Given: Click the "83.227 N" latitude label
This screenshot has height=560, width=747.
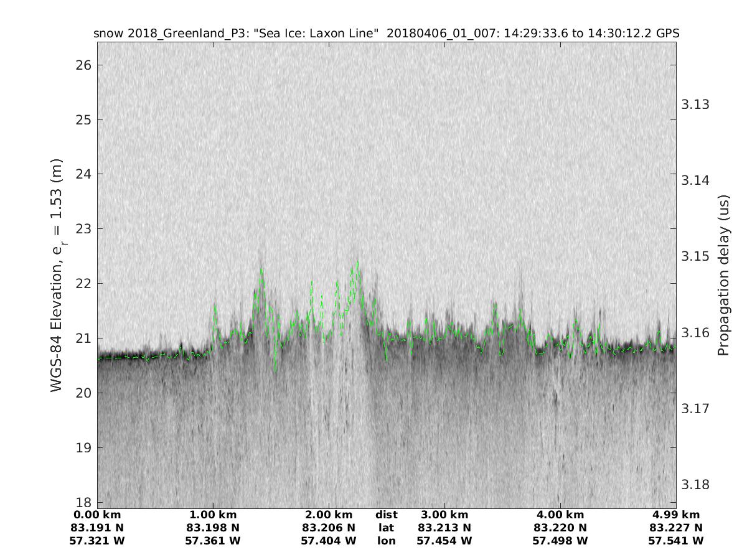Looking at the screenshot, I should pos(675,528).
